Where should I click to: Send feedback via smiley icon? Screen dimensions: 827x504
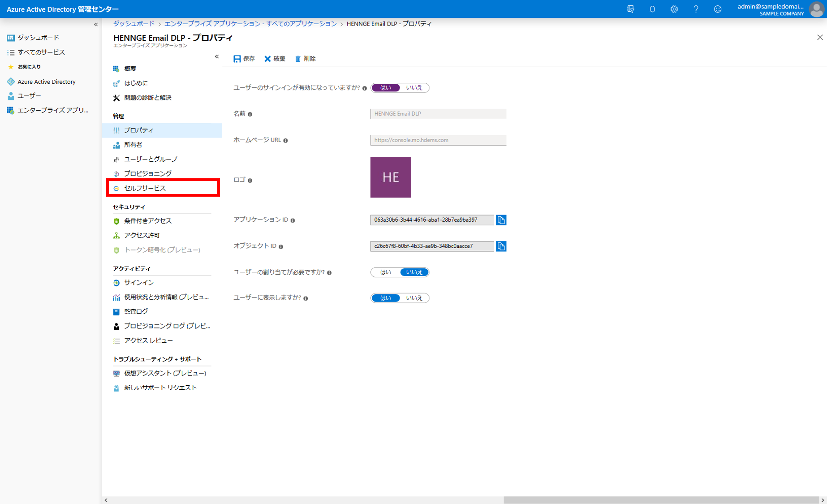718,9
